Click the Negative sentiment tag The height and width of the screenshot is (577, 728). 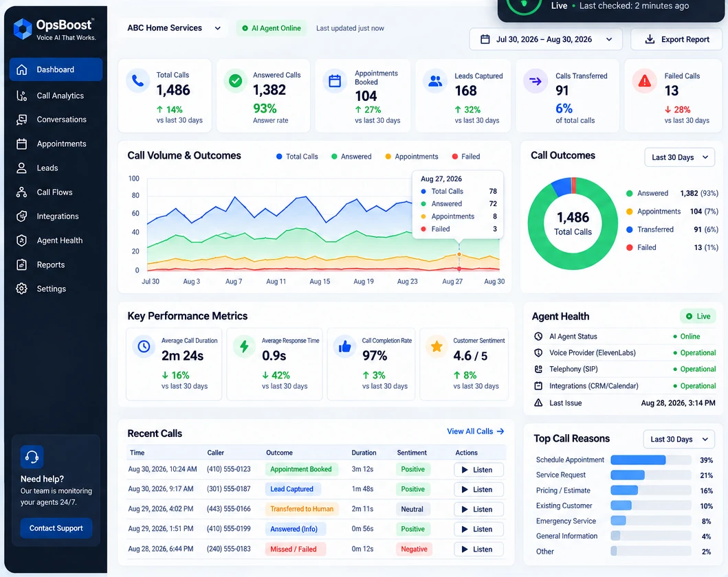414,549
